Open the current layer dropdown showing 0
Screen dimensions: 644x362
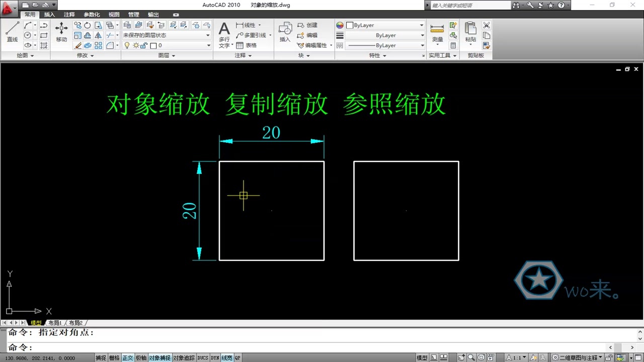tap(167, 45)
